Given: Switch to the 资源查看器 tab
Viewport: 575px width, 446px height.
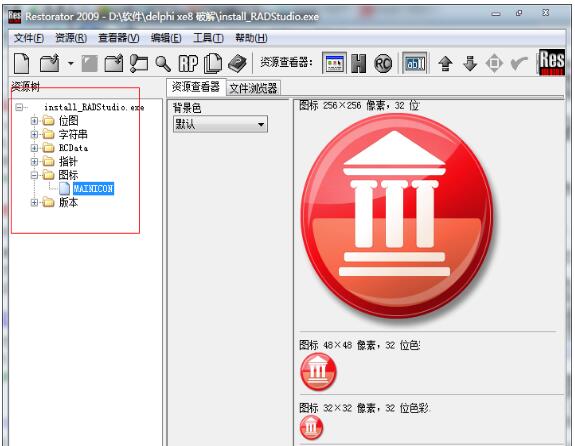Looking at the screenshot, I should coord(196,87).
